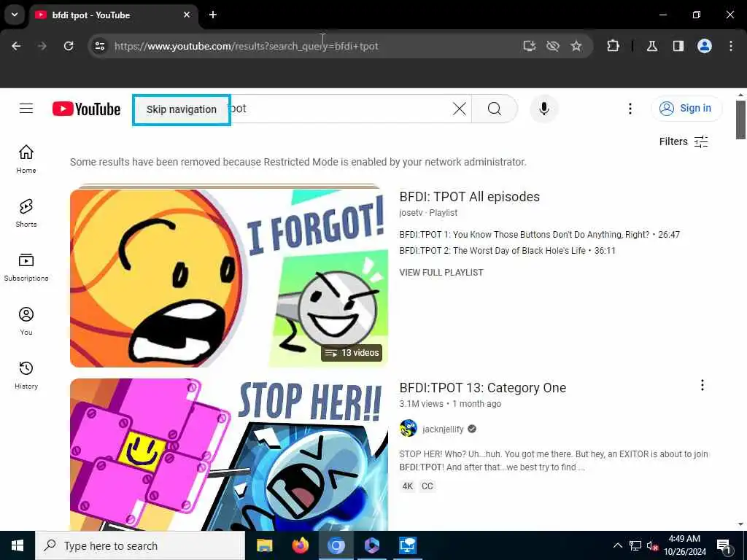The width and height of the screenshot is (747, 560).
Task: Open Subscriptions in the sidebar
Action: [26, 267]
